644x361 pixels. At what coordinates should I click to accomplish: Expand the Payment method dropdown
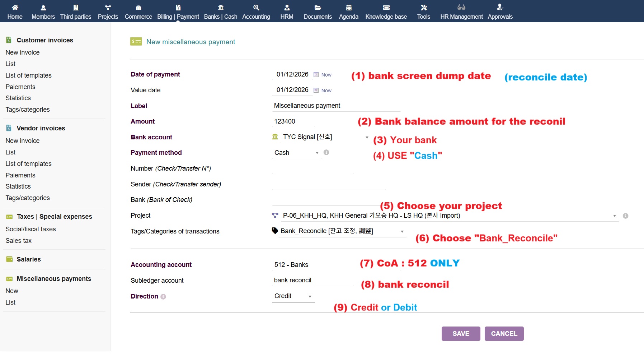317,153
